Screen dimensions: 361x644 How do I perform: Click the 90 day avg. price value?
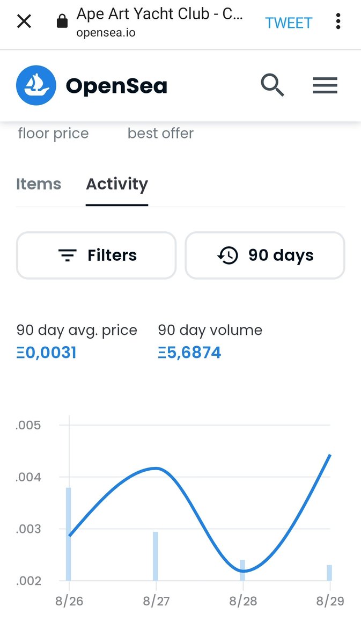click(47, 353)
